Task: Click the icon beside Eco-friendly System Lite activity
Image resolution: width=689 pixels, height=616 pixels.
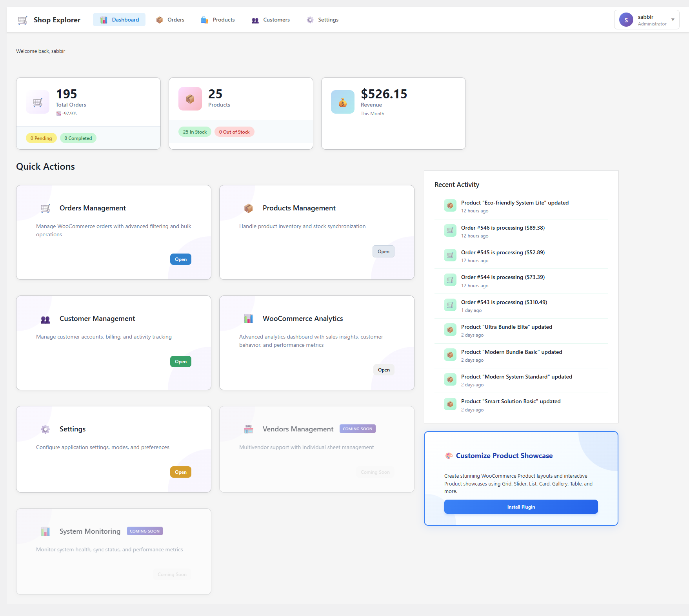Action: click(x=450, y=205)
